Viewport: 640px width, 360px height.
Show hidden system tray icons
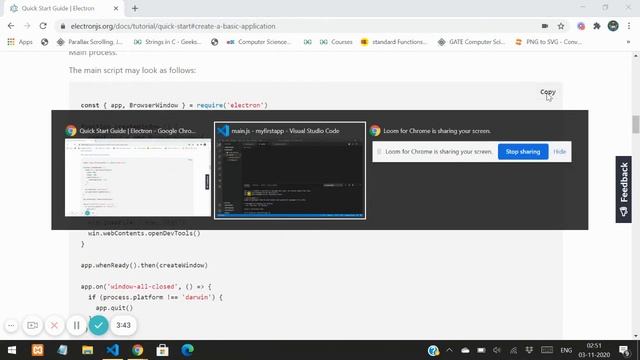(449, 350)
